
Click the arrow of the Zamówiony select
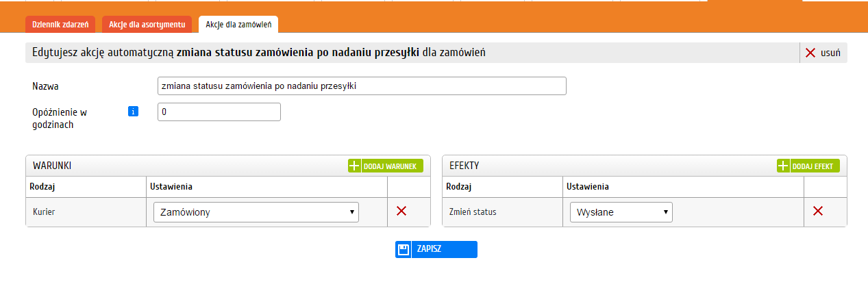[x=353, y=212]
